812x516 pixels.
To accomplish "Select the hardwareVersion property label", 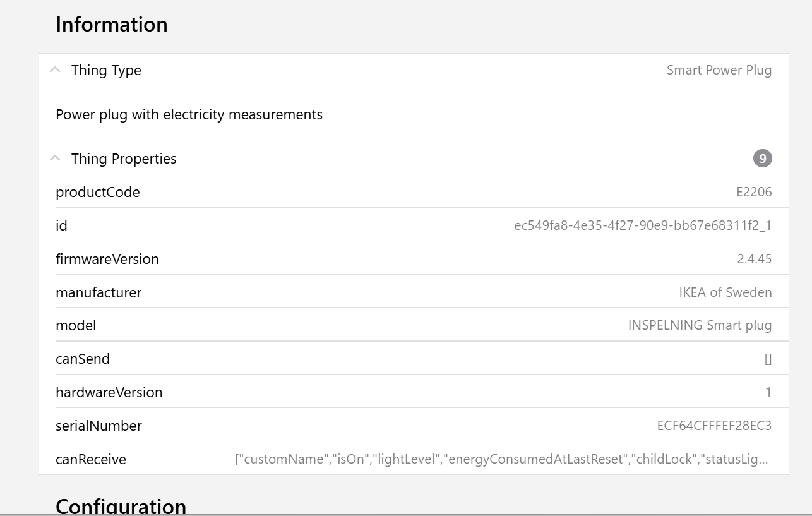I will point(109,392).
